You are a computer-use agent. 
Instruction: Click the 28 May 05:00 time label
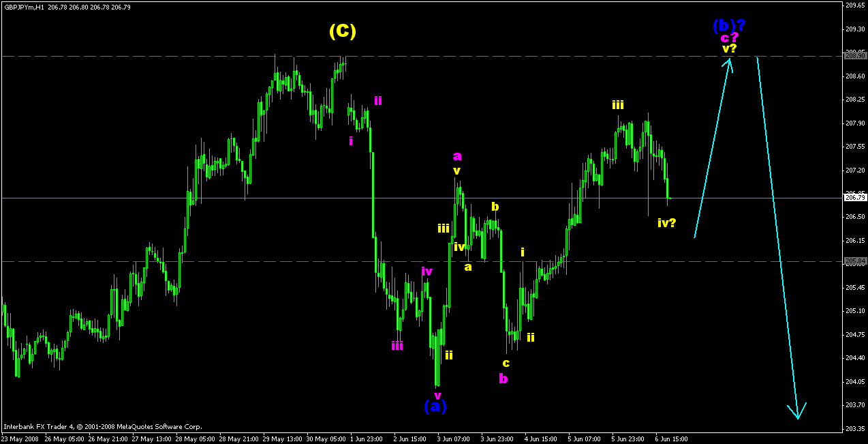[x=196, y=439]
